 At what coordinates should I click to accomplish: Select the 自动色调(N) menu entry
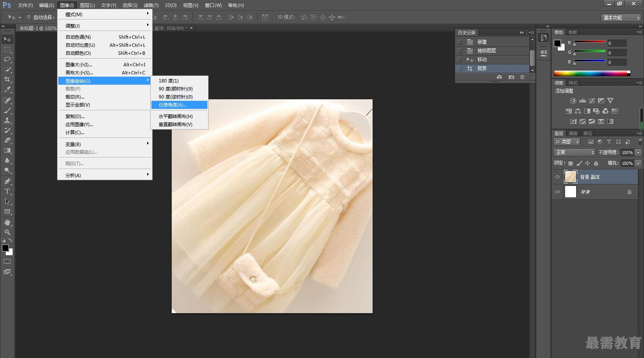click(x=105, y=37)
